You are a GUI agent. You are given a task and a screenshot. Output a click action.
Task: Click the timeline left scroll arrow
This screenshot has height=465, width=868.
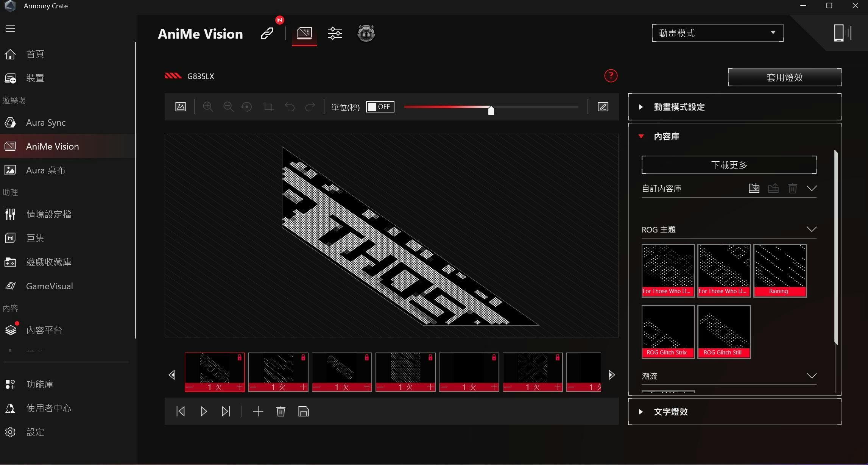172,375
